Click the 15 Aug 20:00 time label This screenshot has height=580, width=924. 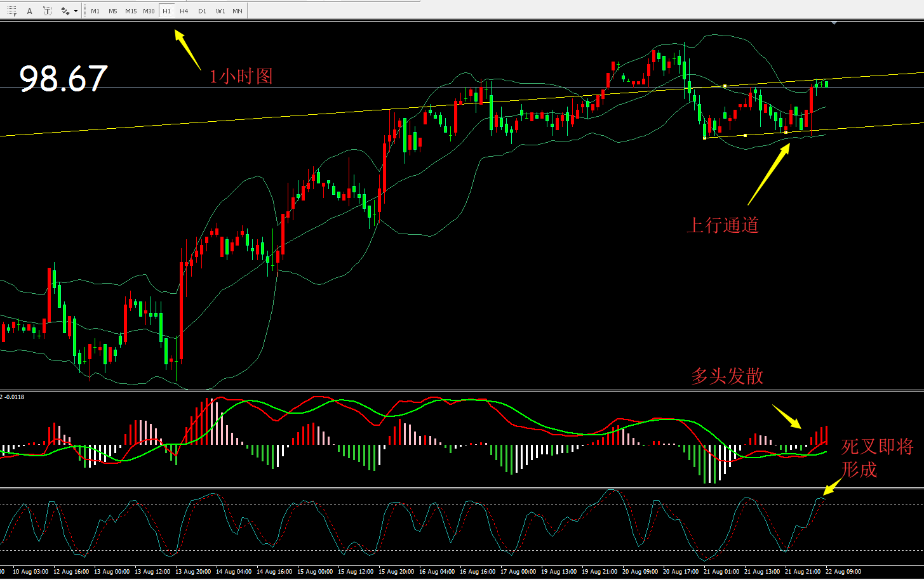pyautogui.click(x=396, y=572)
